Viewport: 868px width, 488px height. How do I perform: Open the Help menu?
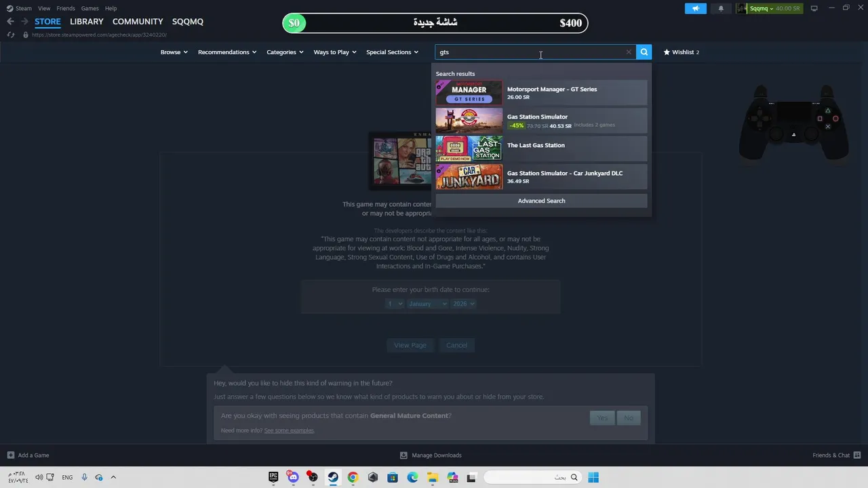[111, 8]
